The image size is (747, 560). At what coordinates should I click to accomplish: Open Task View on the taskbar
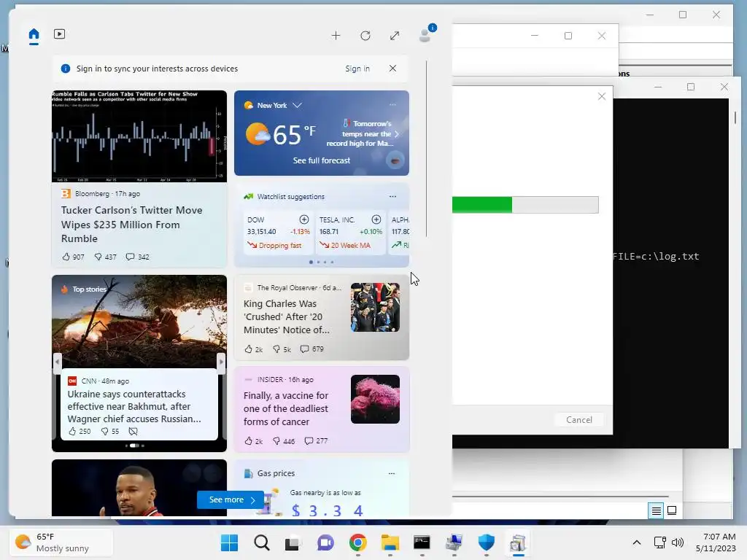tap(293, 542)
